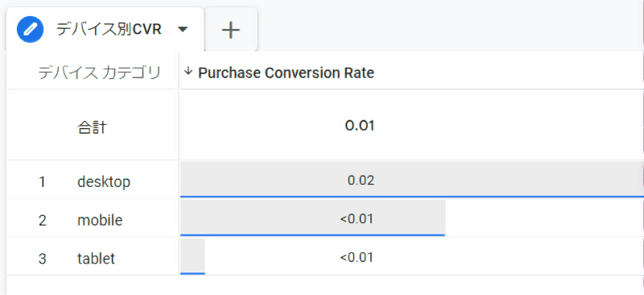
Task: Add a new tab with plus icon
Action: pyautogui.click(x=231, y=30)
